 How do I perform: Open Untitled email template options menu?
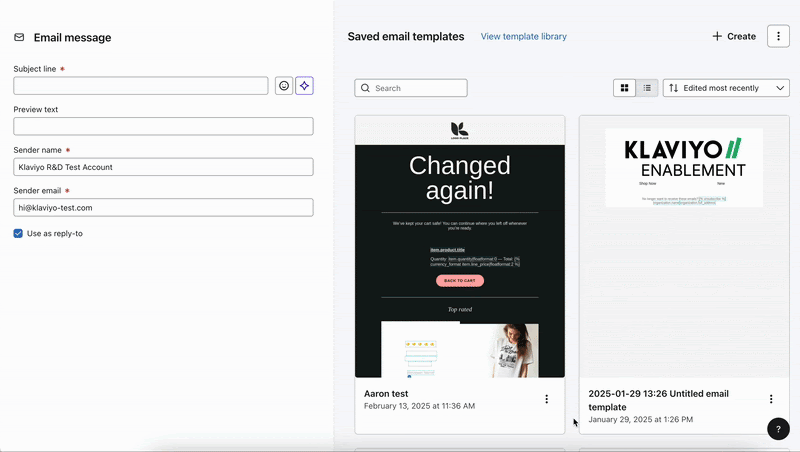coord(771,399)
